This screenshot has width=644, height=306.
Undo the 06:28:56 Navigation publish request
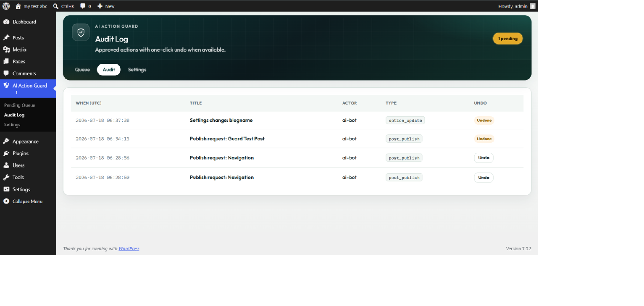pyautogui.click(x=484, y=158)
